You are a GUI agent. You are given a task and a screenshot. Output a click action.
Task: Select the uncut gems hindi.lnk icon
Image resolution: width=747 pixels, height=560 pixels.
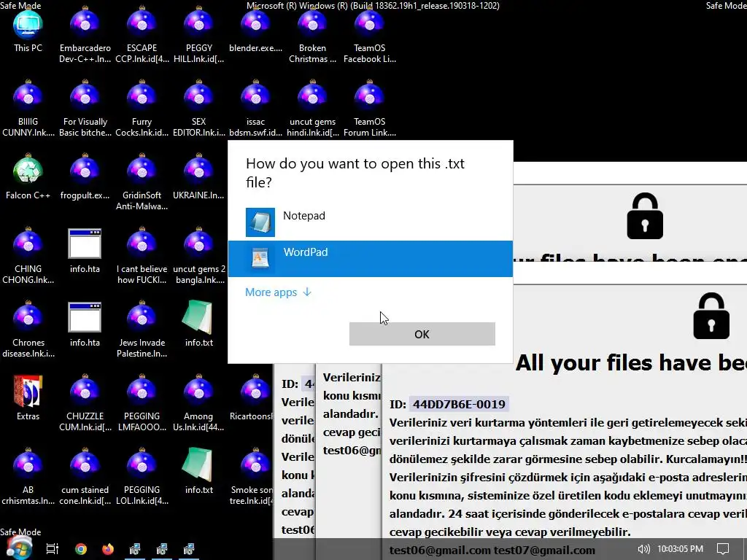312,108
